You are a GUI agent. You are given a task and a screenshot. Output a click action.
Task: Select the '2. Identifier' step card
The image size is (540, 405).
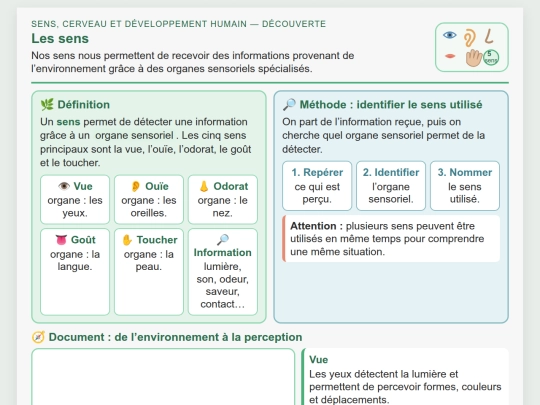[x=391, y=186]
